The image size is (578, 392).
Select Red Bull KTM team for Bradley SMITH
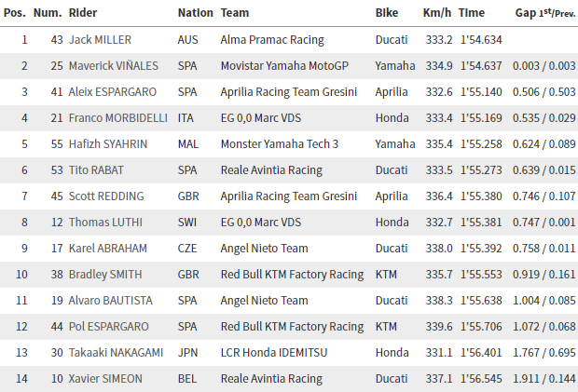[x=293, y=275]
